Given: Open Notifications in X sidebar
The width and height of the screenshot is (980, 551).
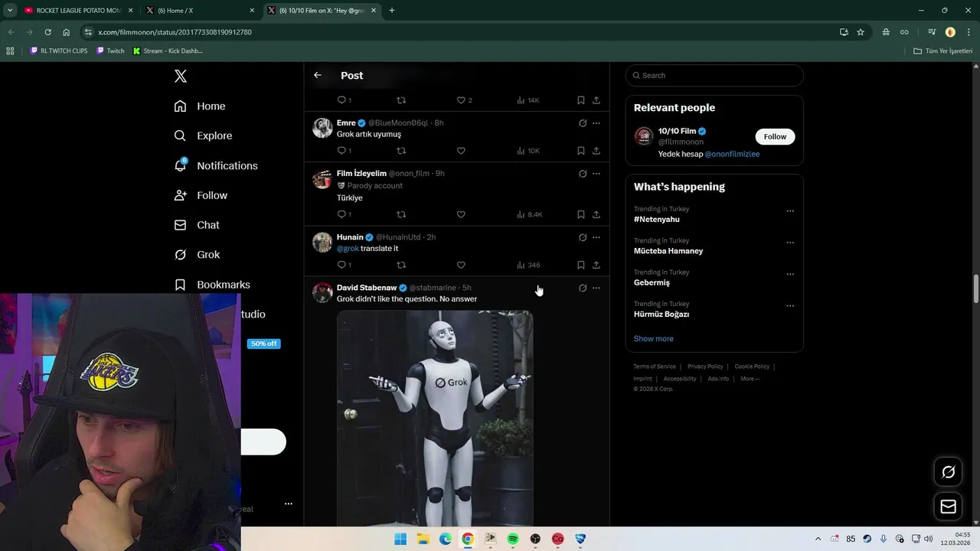Looking at the screenshot, I should tap(216, 166).
